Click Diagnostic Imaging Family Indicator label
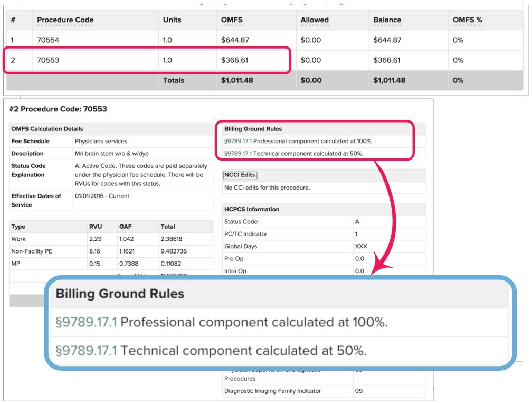The width and height of the screenshot is (532, 403). coord(272,391)
